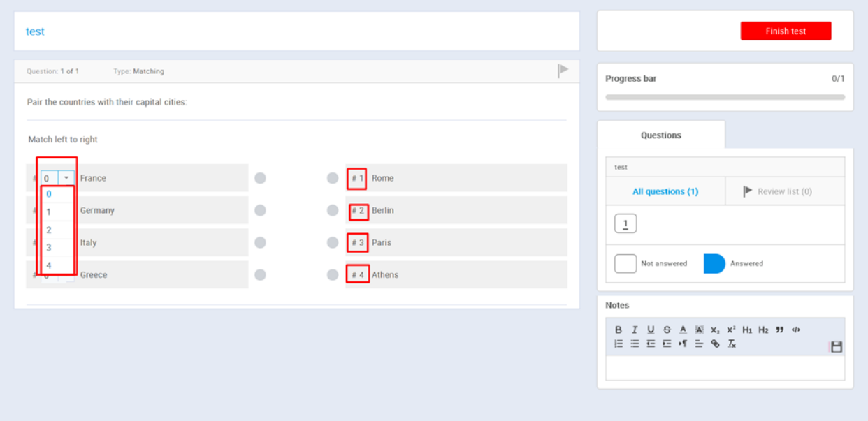Open the All questions tab

pyautogui.click(x=665, y=191)
